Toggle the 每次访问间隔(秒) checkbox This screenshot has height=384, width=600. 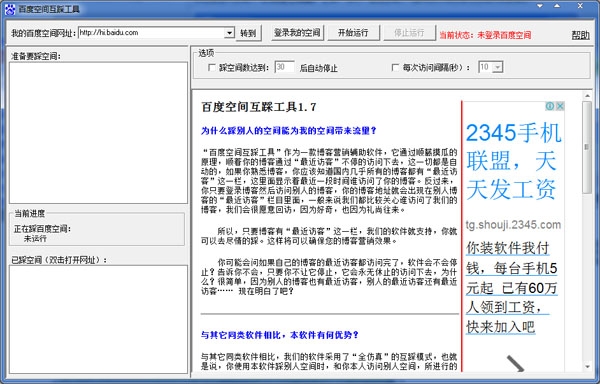(395, 68)
